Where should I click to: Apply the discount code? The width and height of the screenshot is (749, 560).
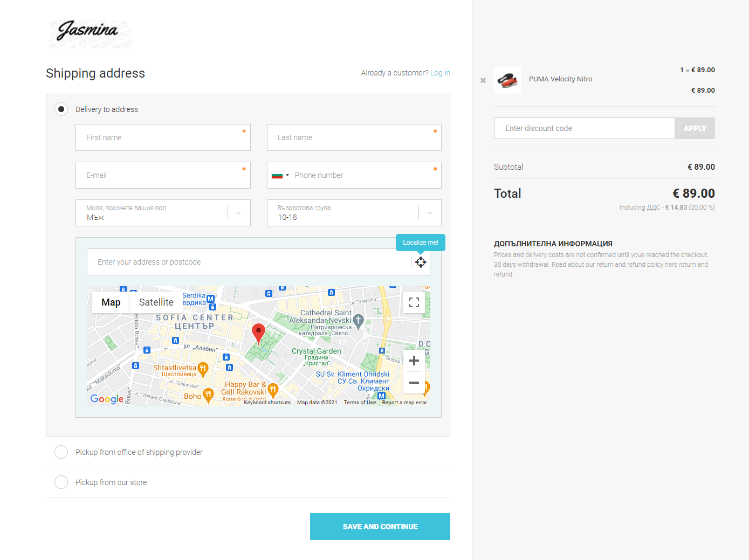pyautogui.click(x=695, y=128)
